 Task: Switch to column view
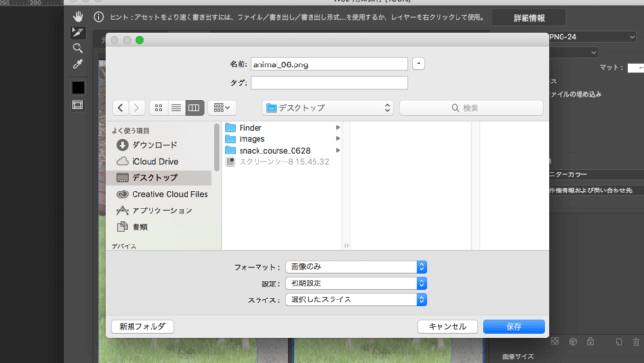coord(194,108)
